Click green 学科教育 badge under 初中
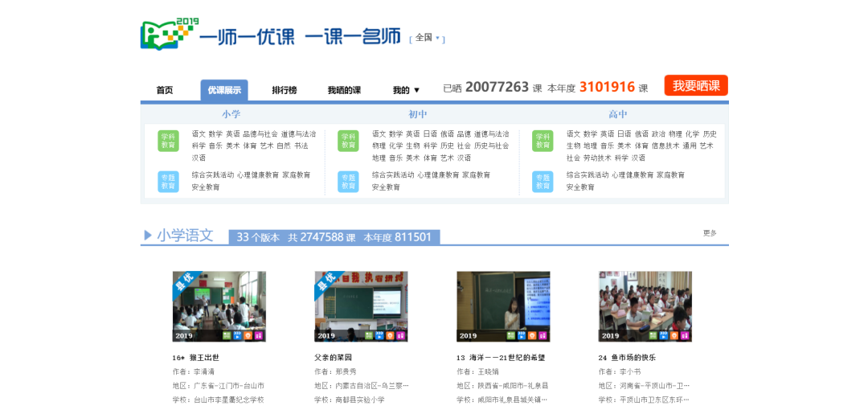This screenshot has height=410, width=868. (348, 141)
